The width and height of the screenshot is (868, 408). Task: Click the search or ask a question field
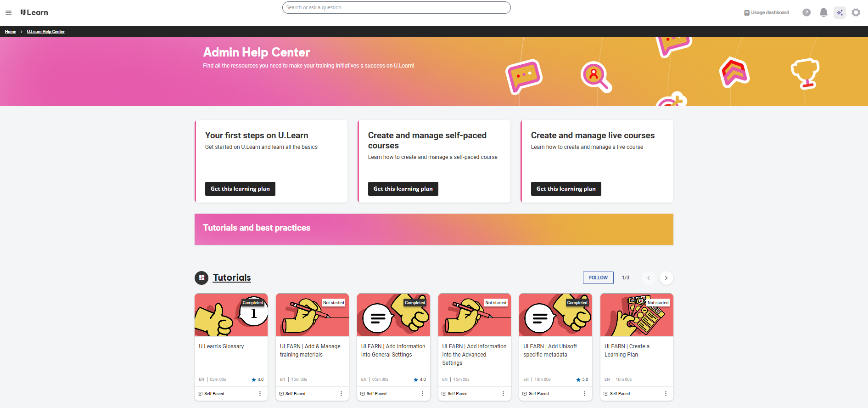[x=396, y=7]
